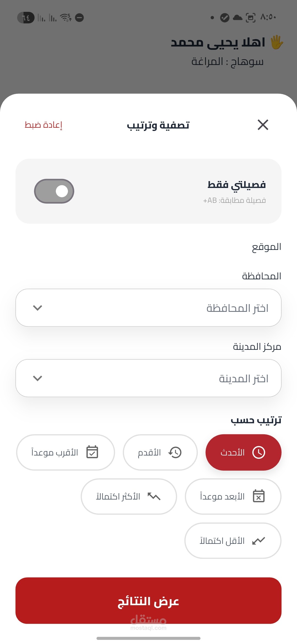297x644 pixels.
Task: Open the اختر المحافظة dropdown
Action: (148, 308)
